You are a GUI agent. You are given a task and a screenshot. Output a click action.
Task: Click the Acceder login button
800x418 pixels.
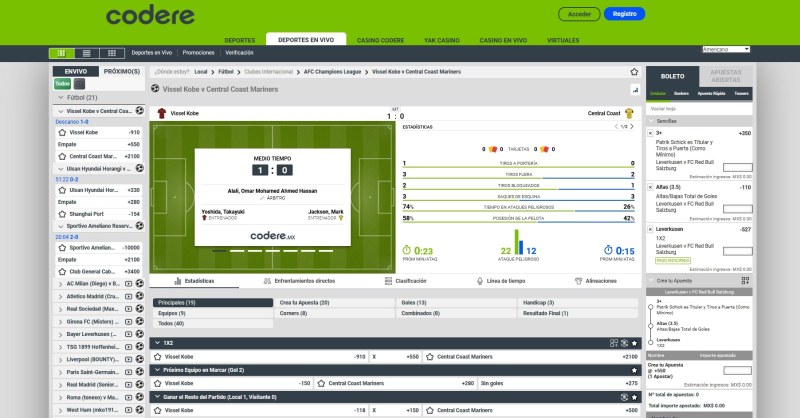[x=579, y=14]
